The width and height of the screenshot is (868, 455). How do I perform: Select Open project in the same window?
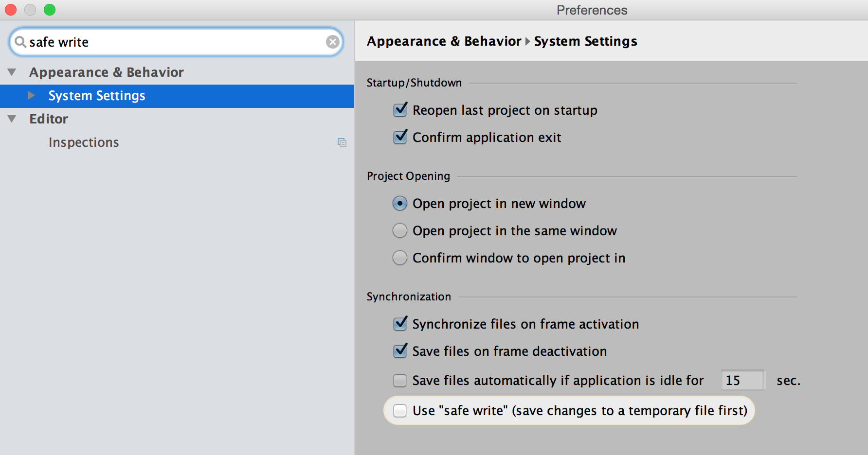400,231
